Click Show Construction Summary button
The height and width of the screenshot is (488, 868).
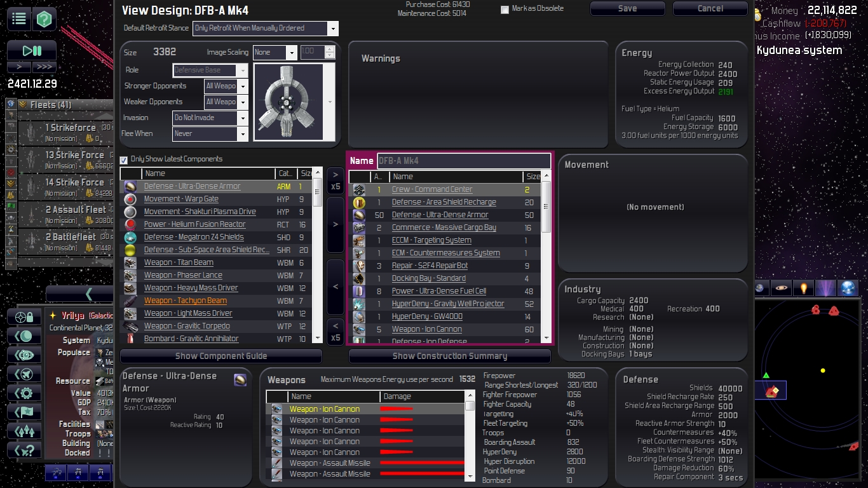(x=450, y=356)
